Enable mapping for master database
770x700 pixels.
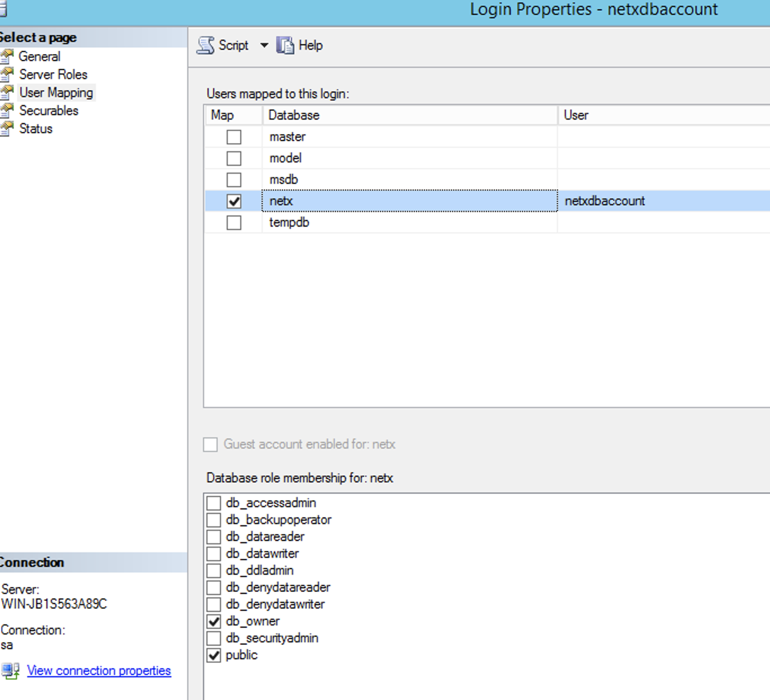[x=234, y=137]
